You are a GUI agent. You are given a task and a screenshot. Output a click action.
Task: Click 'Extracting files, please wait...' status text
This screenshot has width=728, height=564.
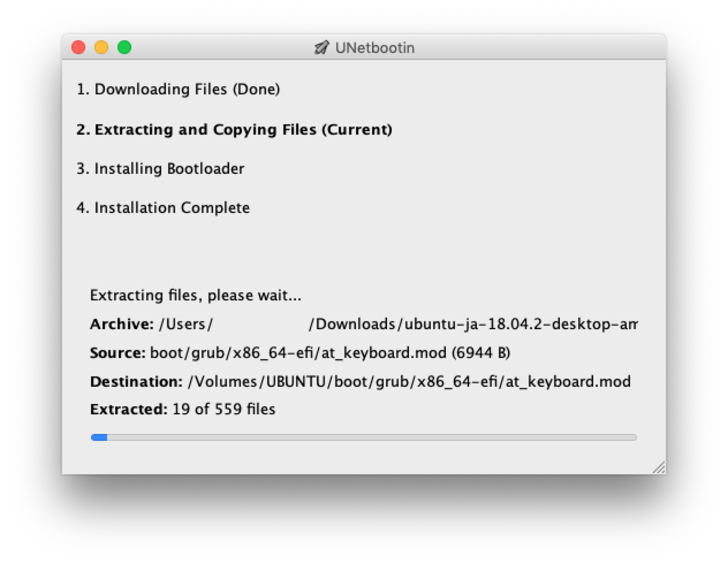[195, 296]
